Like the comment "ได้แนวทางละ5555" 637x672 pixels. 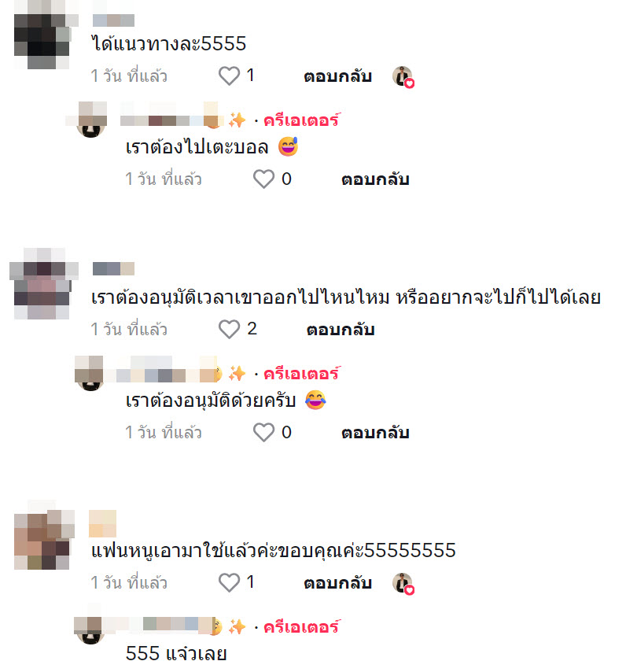coord(229,76)
